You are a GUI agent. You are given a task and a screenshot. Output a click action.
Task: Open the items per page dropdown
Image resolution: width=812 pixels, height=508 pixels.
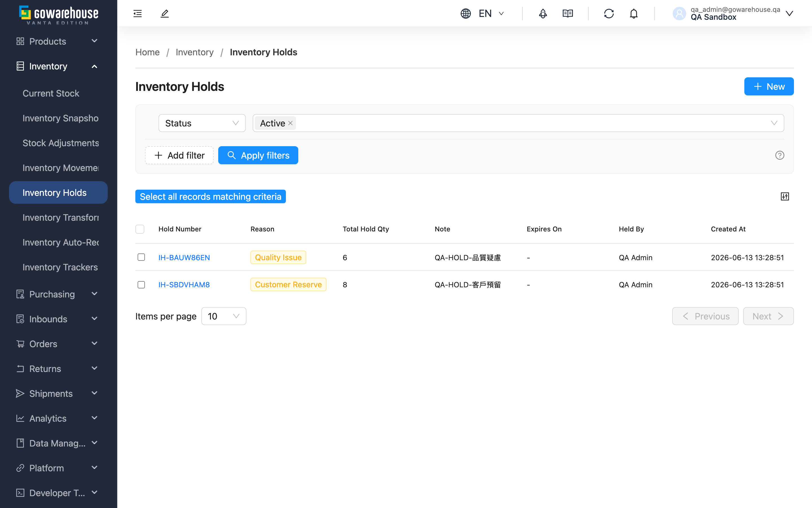[x=224, y=316]
